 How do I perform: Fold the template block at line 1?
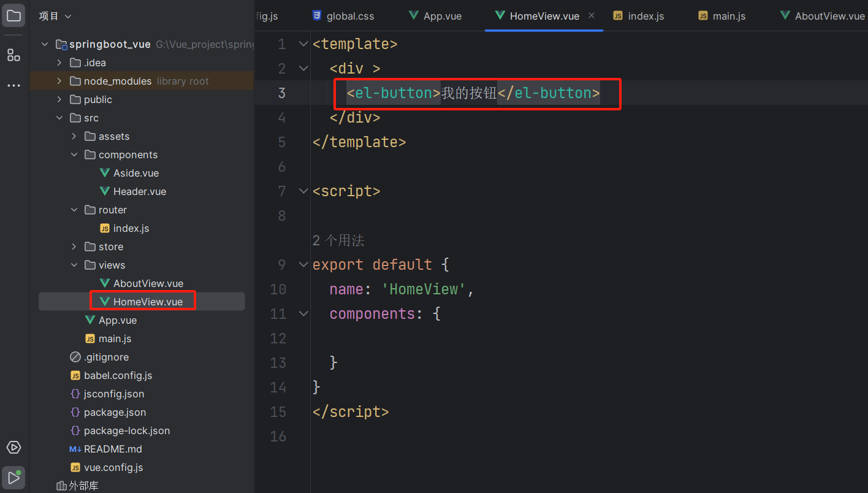click(303, 44)
